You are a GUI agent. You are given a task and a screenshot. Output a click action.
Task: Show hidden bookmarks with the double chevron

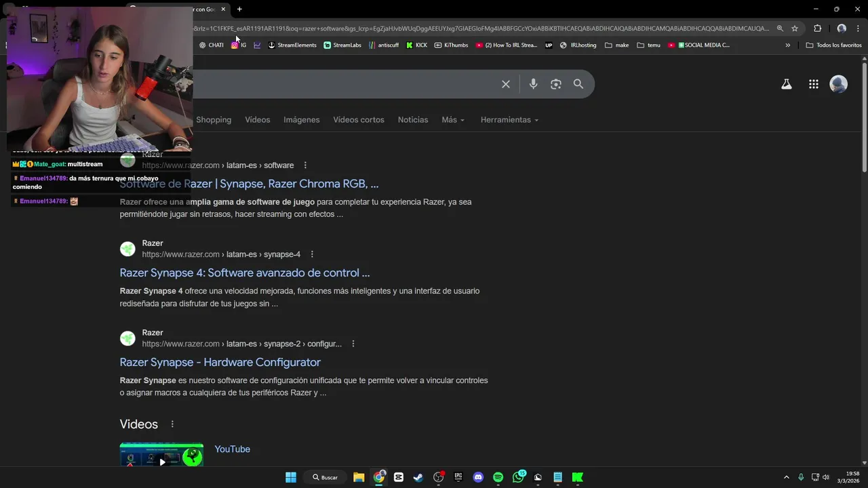click(x=787, y=45)
